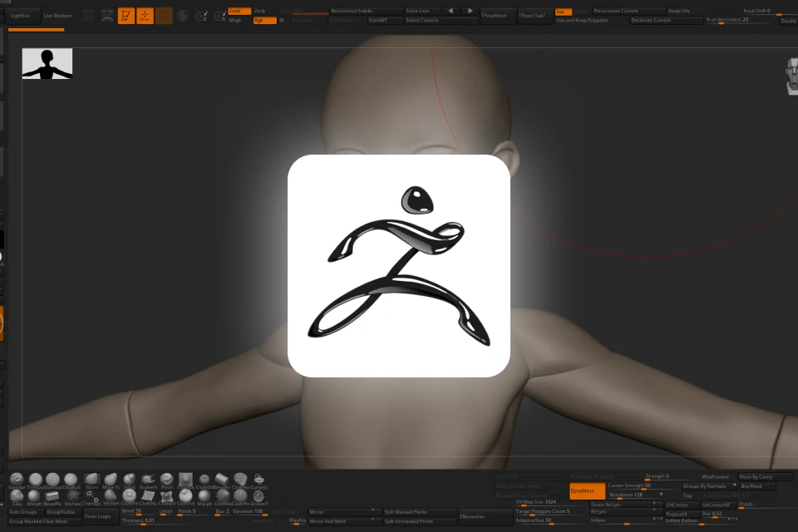Click the UnCreaseAll button
Screen dimensions: 798x532
719,505
